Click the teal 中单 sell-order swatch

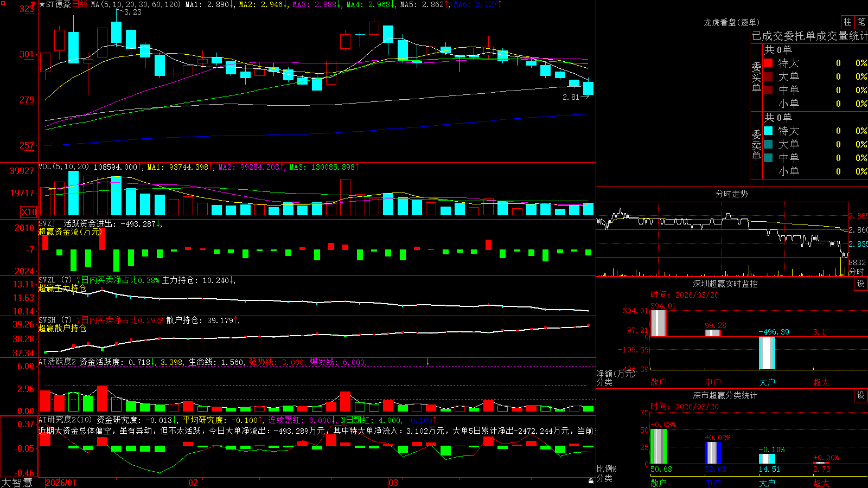click(768, 158)
